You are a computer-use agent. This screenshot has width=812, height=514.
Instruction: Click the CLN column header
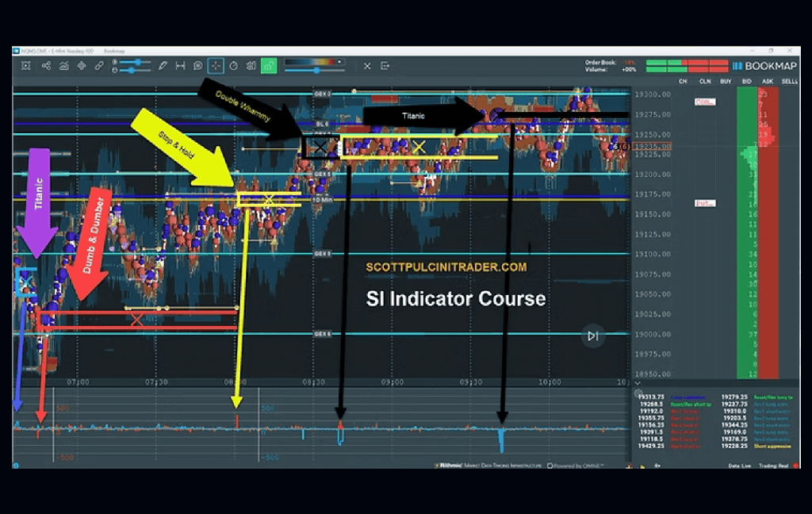(705, 82)
